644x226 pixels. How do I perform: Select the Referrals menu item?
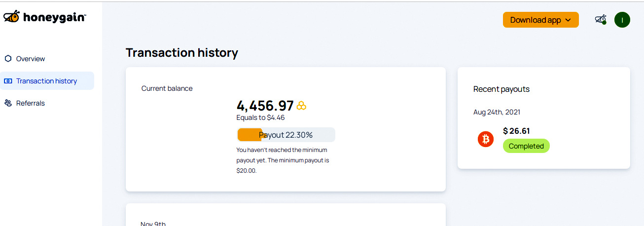31,103
